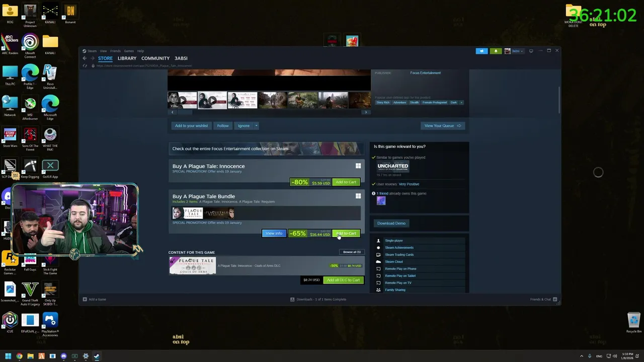Click Add to your wishlist
The width and height of the screenshot is (644, 362).
(191, 126)
